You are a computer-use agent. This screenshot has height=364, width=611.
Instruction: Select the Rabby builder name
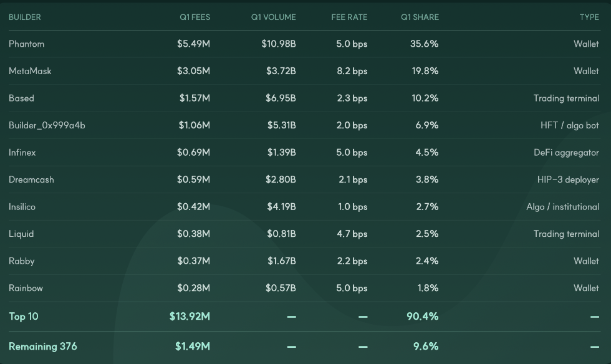point(21,261)
